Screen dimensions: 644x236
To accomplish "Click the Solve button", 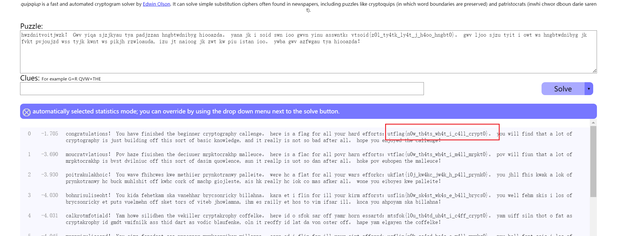I will click(x=563, y=89).
